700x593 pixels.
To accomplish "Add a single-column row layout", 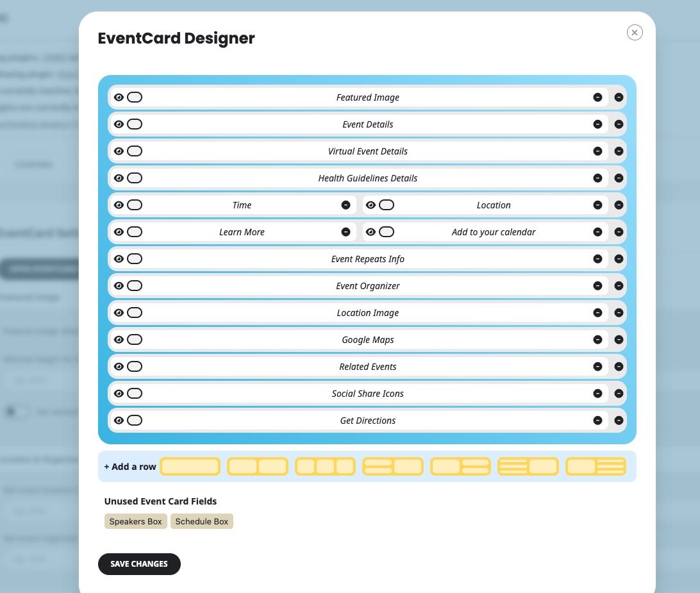I will (x=190, y=467).
